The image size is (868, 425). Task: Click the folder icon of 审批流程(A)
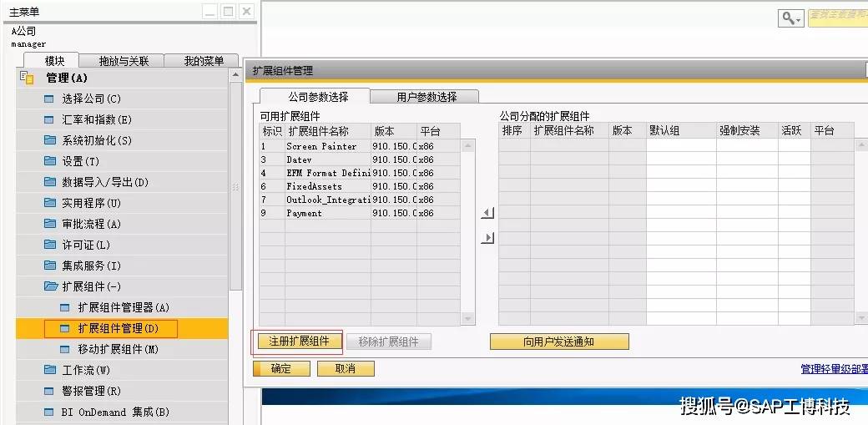tap(50, 224)
